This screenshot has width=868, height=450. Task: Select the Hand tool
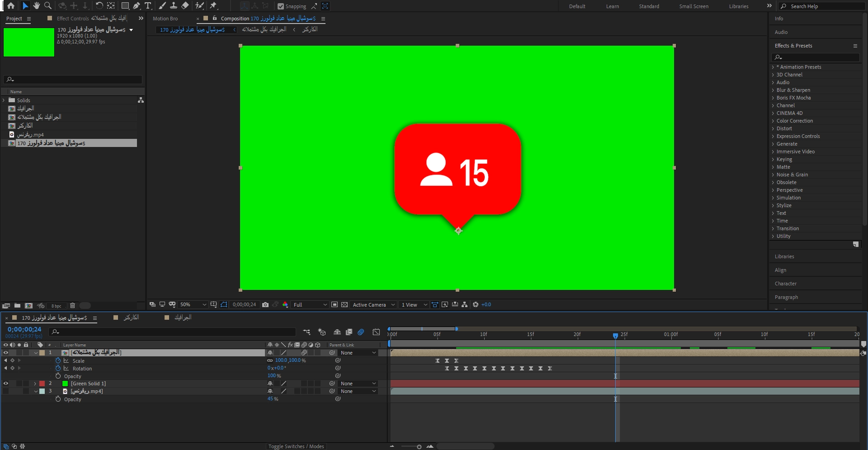click(36, 6)
